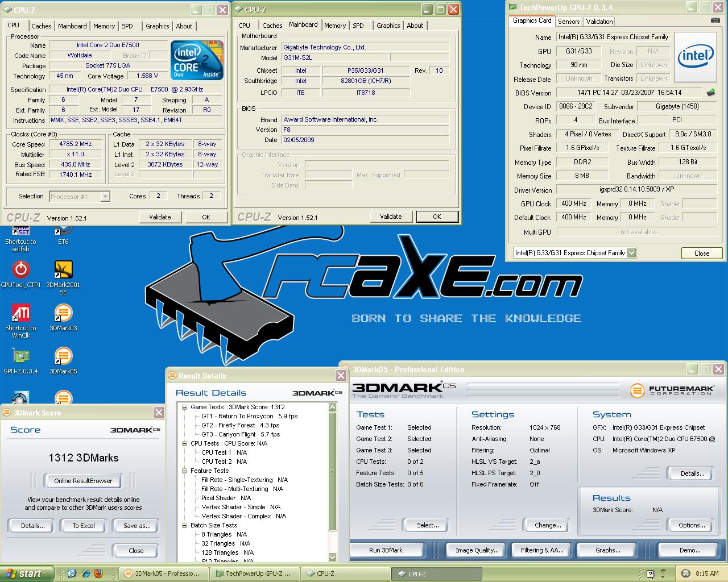Image resolution: width=728 pixels, height=582 pixels.
Task: Click scroll down arrow in Result Details
Action: click(x=333, y=558)
